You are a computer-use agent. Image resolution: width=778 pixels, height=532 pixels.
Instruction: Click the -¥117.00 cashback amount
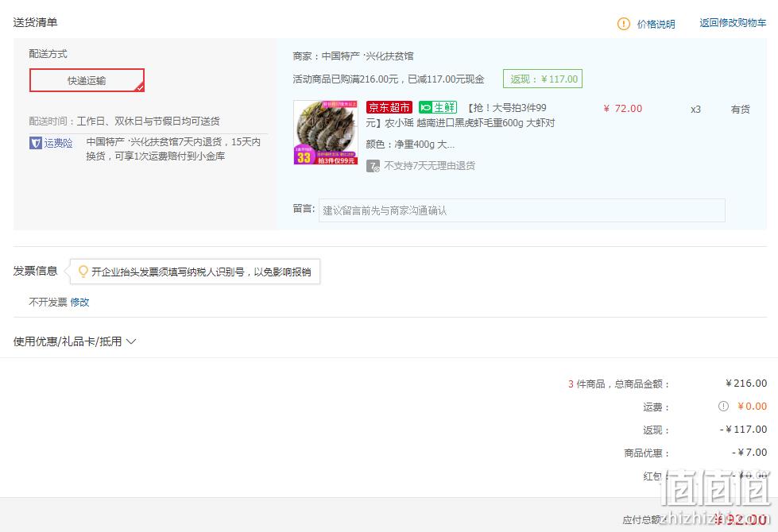[x=743, y=430]
